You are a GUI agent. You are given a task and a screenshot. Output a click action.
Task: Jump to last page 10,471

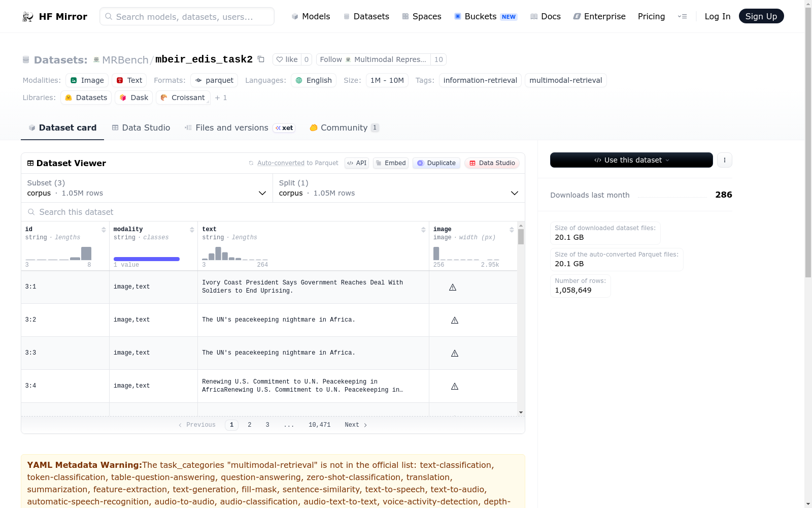click(320, 425)
